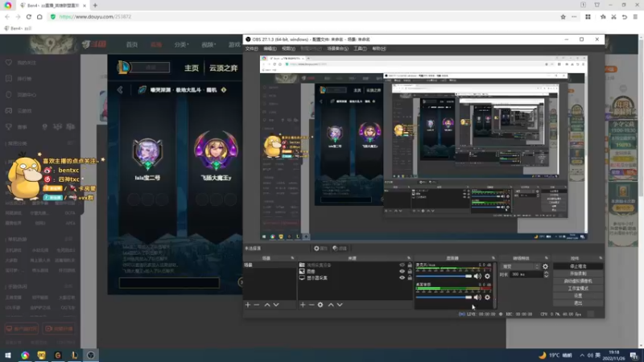The image size is (644, 362).
Task: Open the heart icon My Follows in Douyu sidebar
Action: click(9, 63)
